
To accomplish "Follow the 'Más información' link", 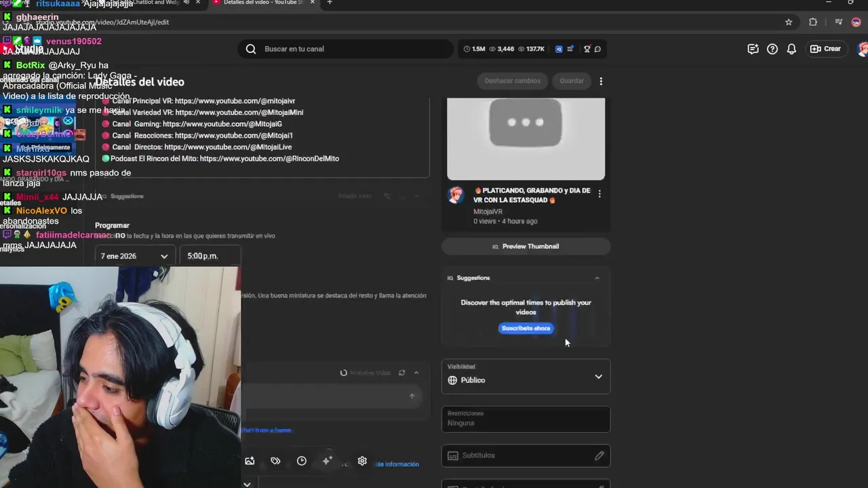I will [x=397, y=464].
